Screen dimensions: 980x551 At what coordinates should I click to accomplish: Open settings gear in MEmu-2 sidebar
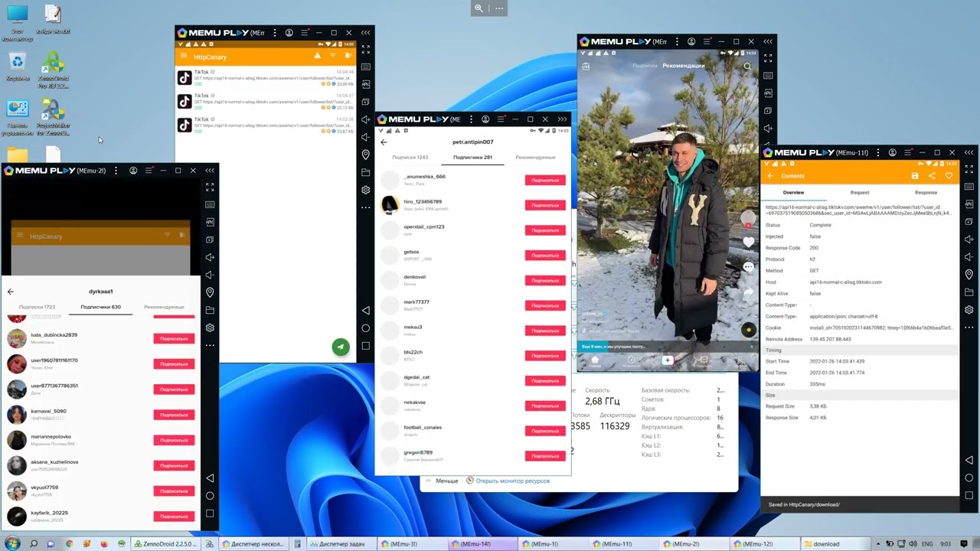[x=210, y=328]
